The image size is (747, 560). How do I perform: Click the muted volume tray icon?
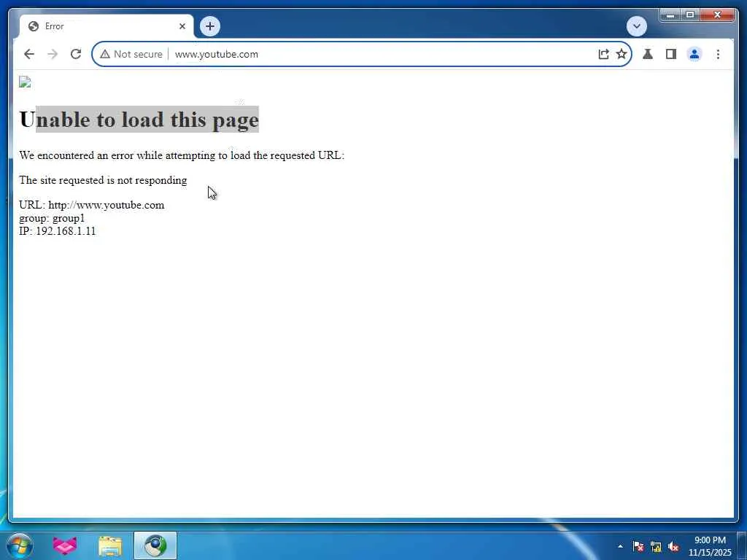[x=673, y=547]
